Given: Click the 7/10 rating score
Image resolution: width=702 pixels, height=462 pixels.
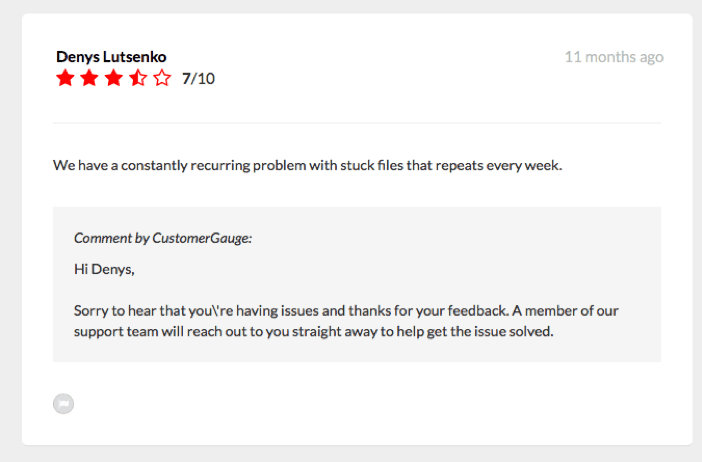Looking at the screenshot, I should pos(198,79).
